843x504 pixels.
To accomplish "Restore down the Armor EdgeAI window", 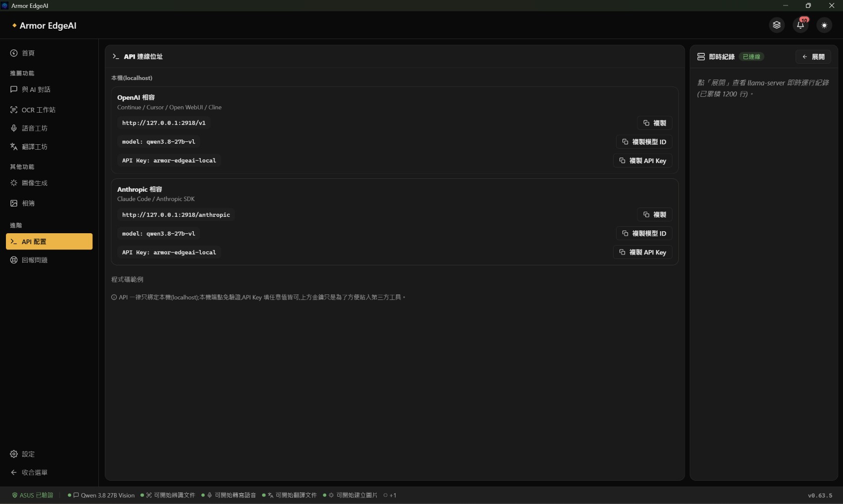I will 808,5.
